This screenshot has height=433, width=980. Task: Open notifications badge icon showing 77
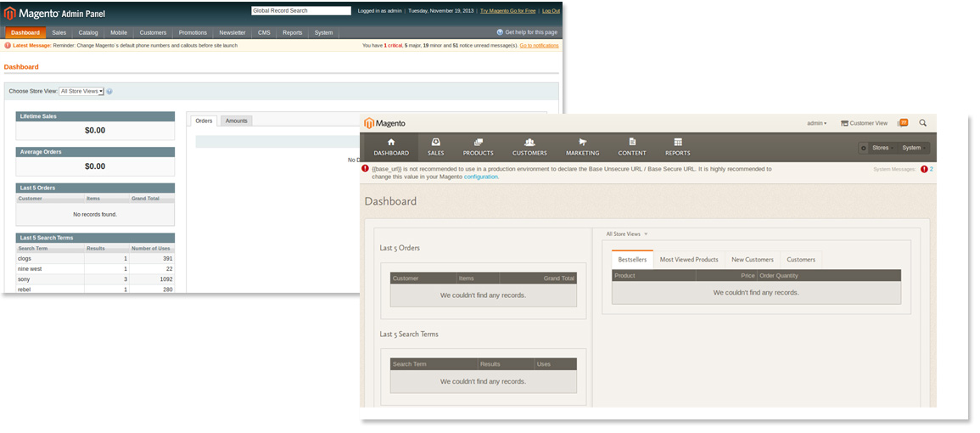903,123
